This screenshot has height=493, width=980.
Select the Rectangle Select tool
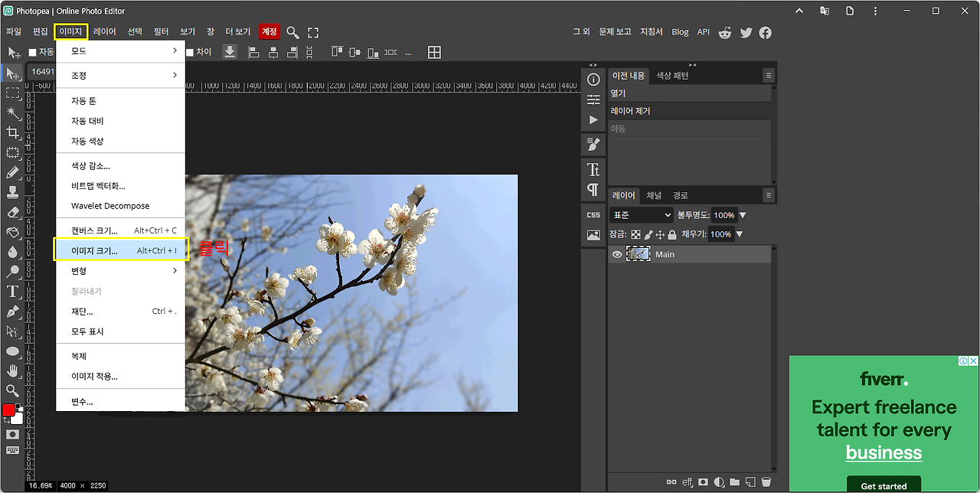pyautogui.click(x=13, y=93)
